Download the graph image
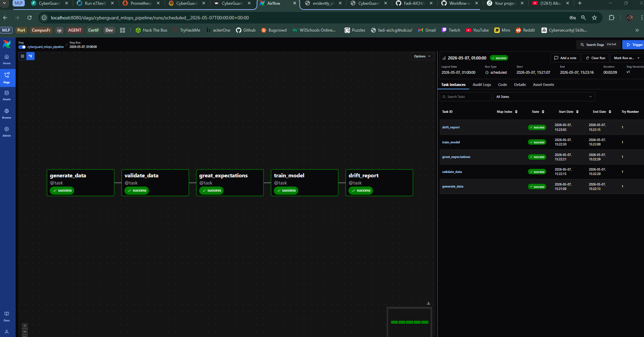Screen dimensions: 644x337 point(428,303)
